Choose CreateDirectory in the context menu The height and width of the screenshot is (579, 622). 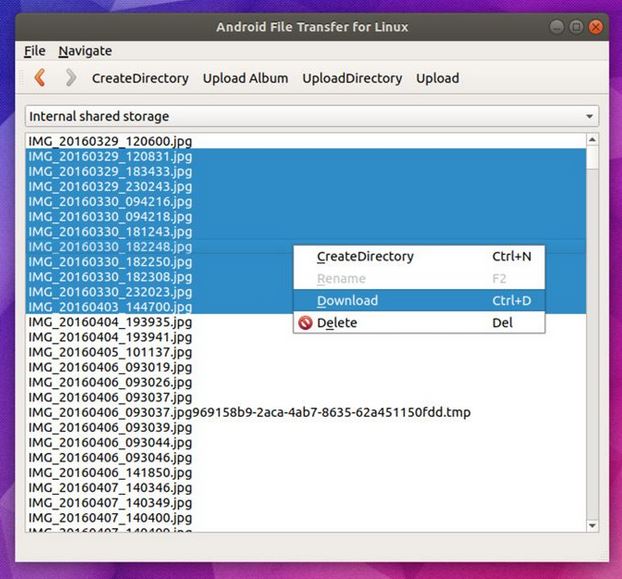point(419,257)
